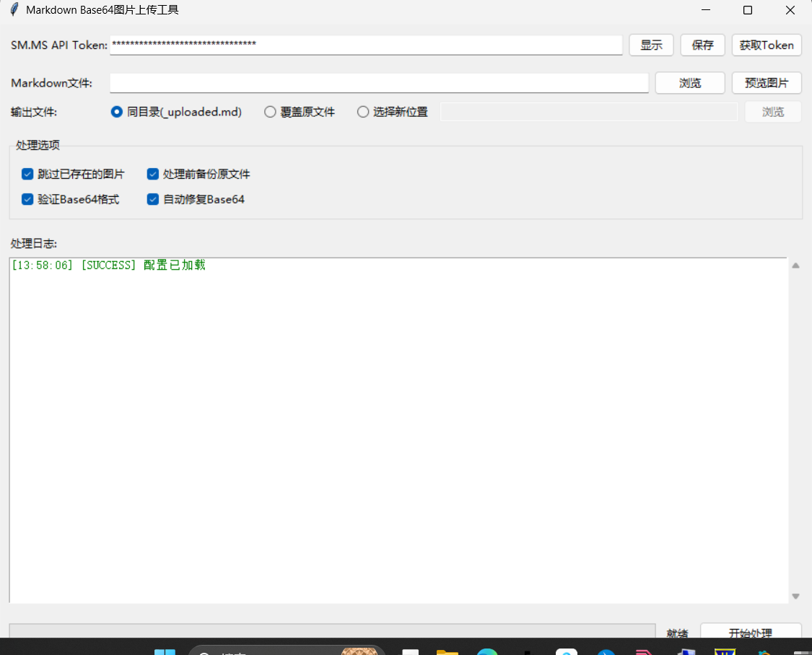The height and width of the screenshot is (655, 812).
Task: Click the Python feather icon in the title bar
Action: [x=14, y=10]
